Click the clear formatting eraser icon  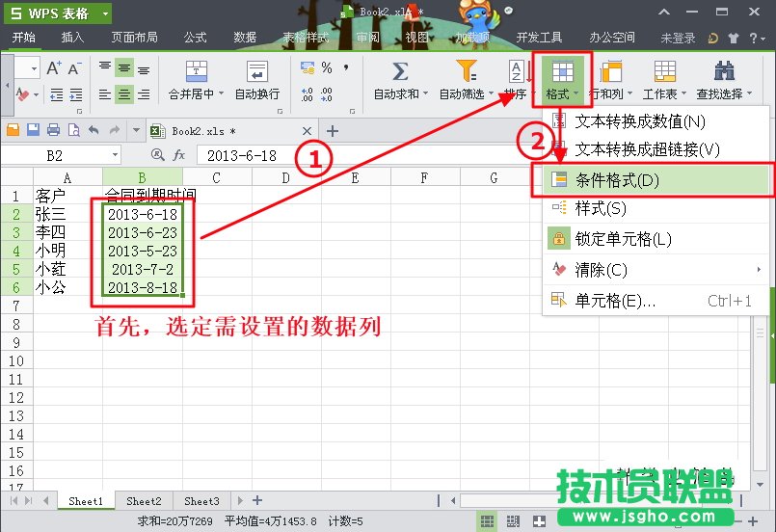[23, 94]
